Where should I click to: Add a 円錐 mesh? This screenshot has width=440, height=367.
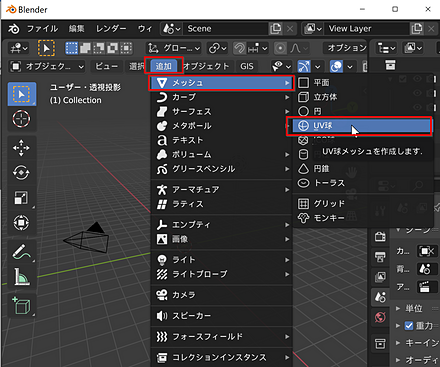click(x=362, y=169)
